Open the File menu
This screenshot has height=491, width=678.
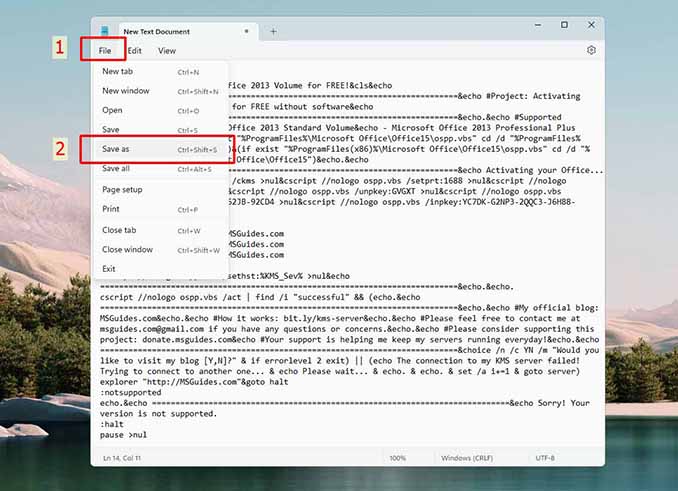pos(105,51)
